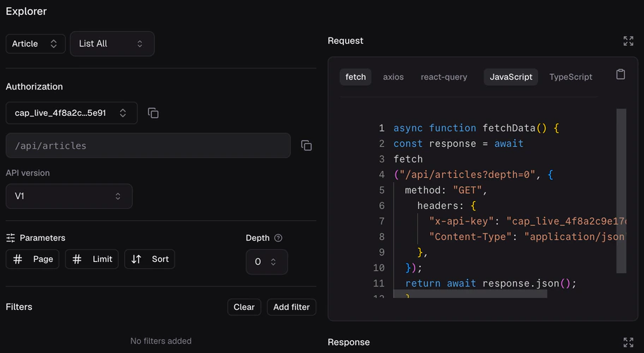Copy request code to clipboard
Image resolution: width=644 pixels, height=353 pixels.
[x=621, y=74]
